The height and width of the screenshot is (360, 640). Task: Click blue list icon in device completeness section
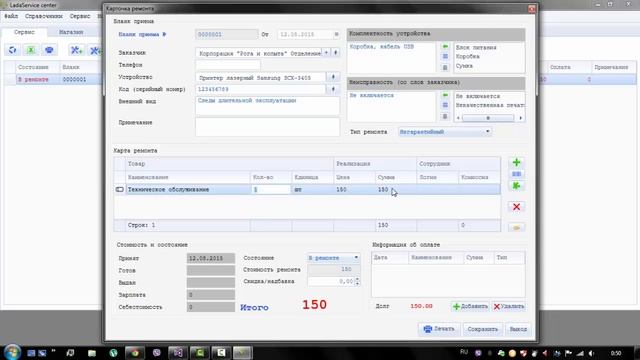445,56
